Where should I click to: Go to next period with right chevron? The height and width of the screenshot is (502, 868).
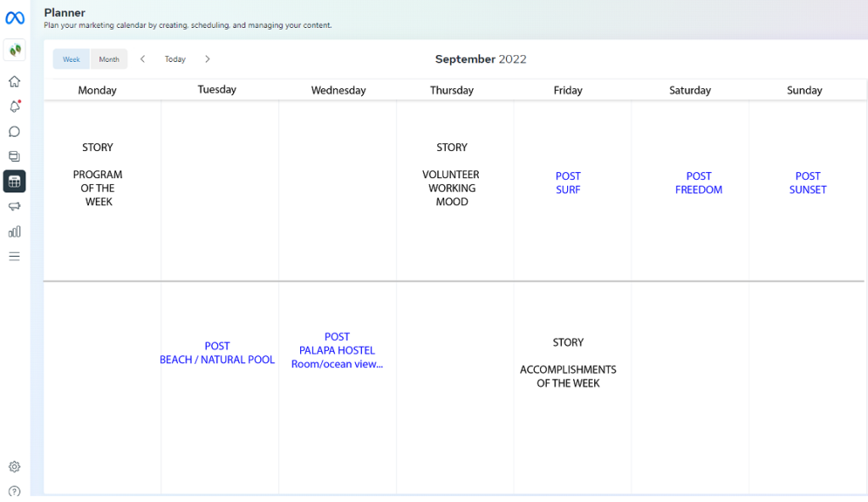[x=208, y=59]
